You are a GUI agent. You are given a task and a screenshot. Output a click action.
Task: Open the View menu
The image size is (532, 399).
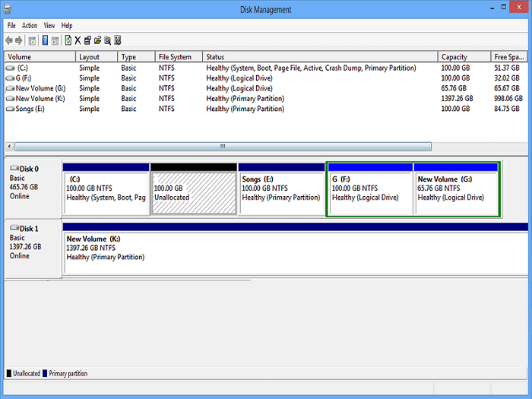pyautogui.click(x=49, y=25)
